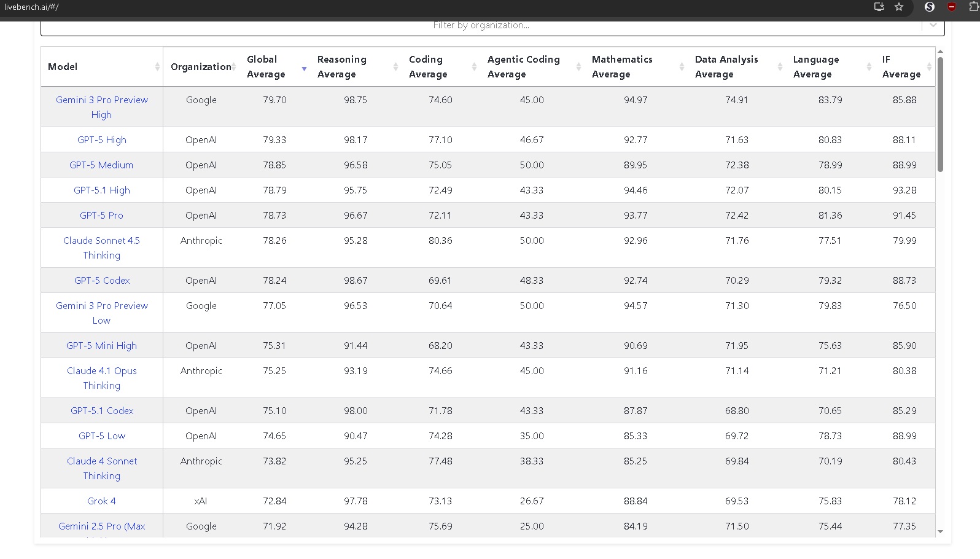
Task: Open the GPT-5 High model link
Action: [102, 140]
